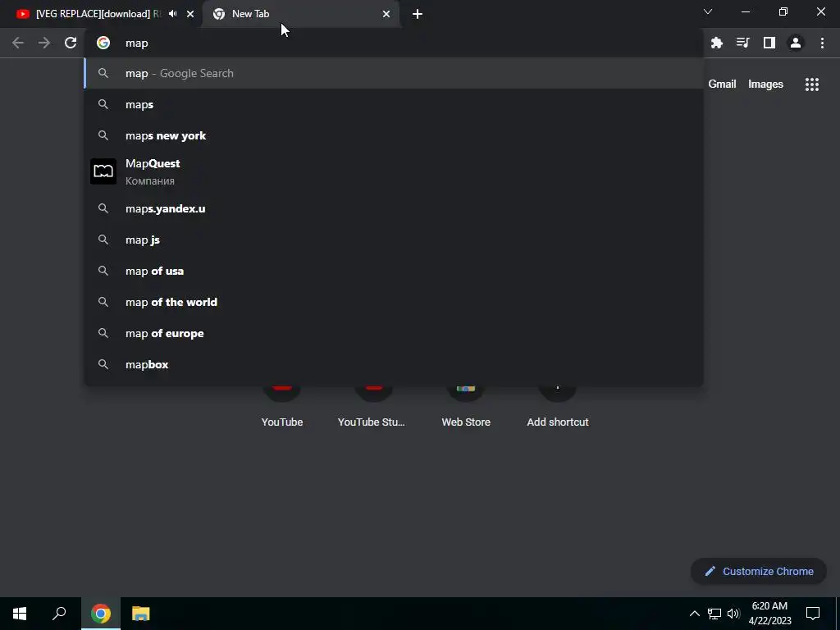Choose the 'map of usa' suggestion
Screen dimensions: 840x630
pos(394,271)
